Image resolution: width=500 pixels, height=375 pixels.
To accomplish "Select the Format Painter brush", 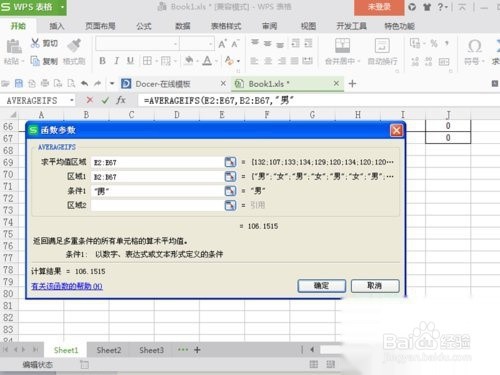I will coord(74,45).
